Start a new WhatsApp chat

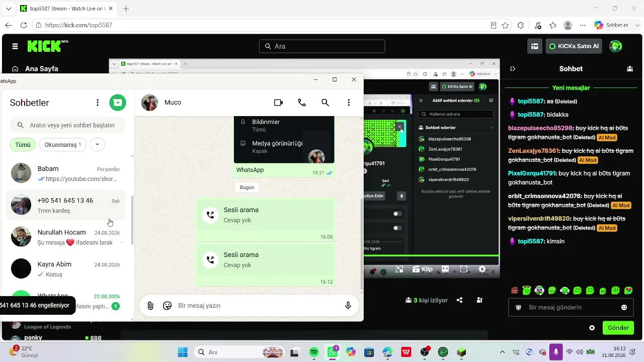(118, 103)
